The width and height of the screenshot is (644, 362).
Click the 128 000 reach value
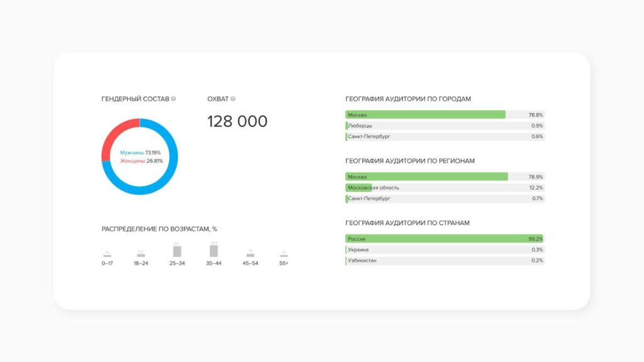pos(237,121)
